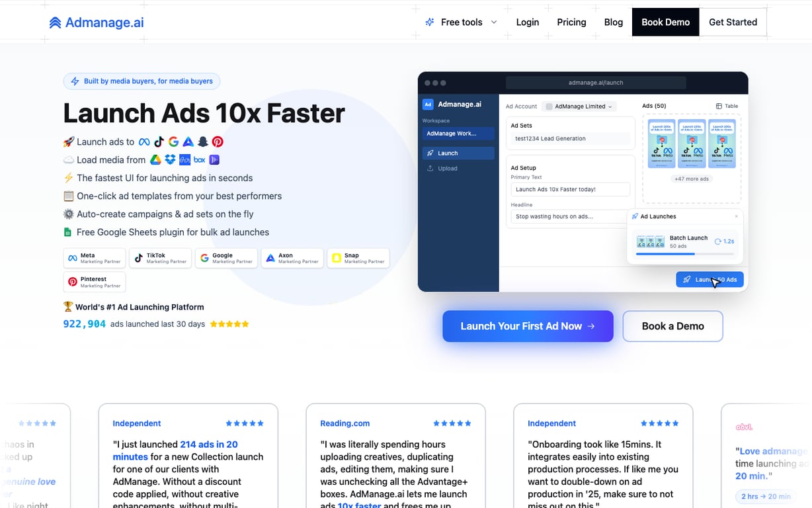Open the Free tools dropdown

click(461, 22)
